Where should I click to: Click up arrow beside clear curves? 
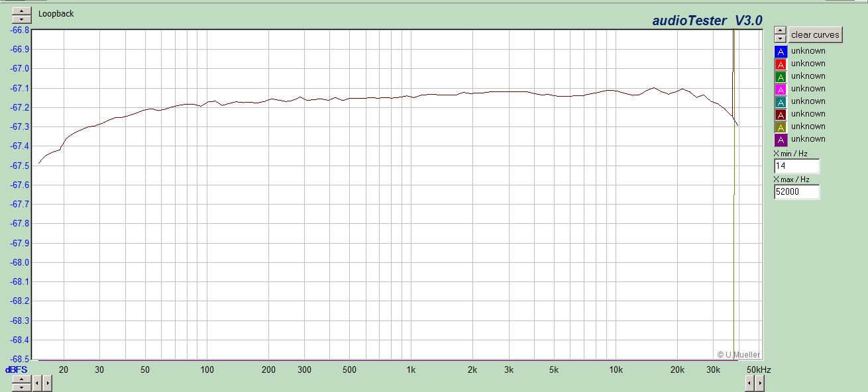[781, 30]
